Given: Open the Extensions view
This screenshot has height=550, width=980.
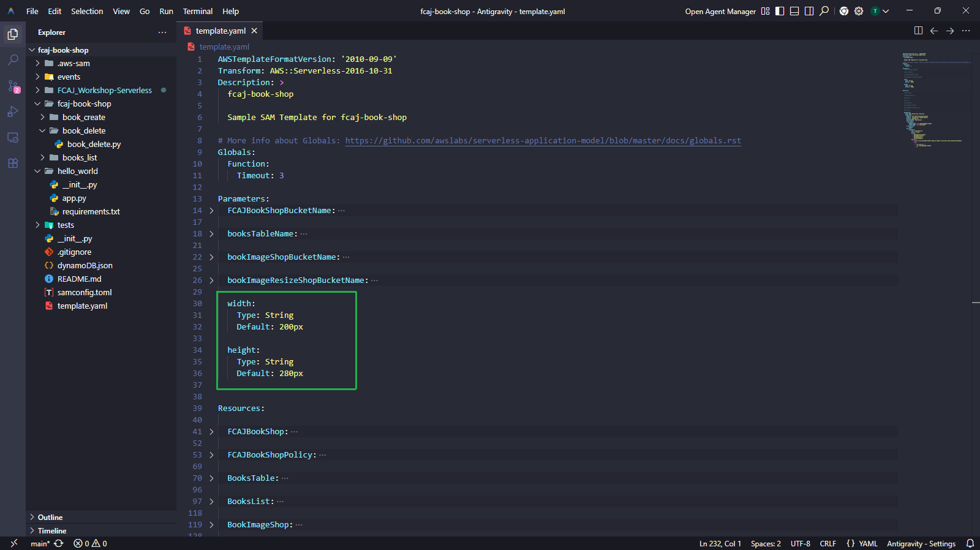Looking at the screenshot, I should point(13,163).
